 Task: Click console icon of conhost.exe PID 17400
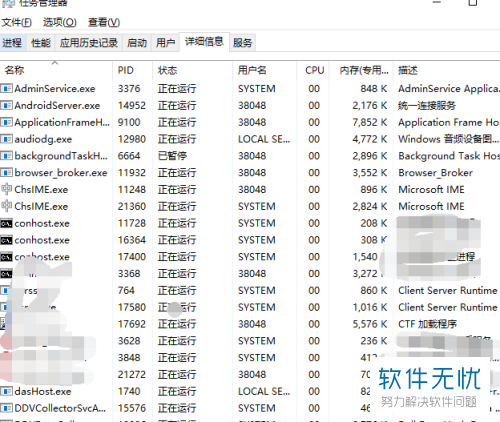pyautogui.click(x=6, y=257)
